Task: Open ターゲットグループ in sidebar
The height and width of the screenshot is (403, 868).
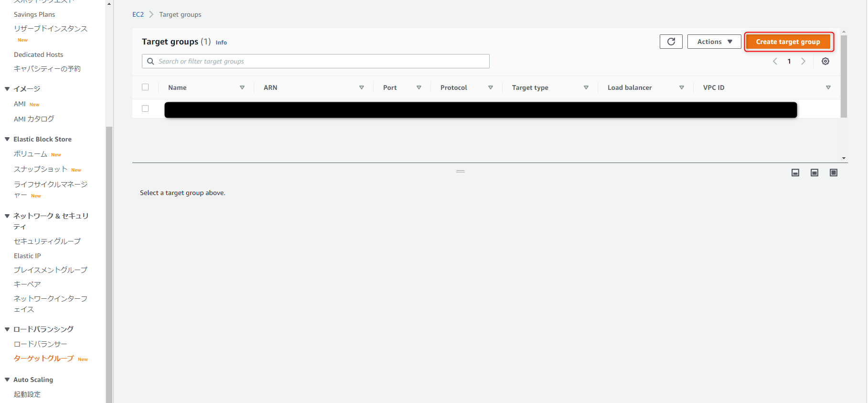Action: tap(44, 359)
